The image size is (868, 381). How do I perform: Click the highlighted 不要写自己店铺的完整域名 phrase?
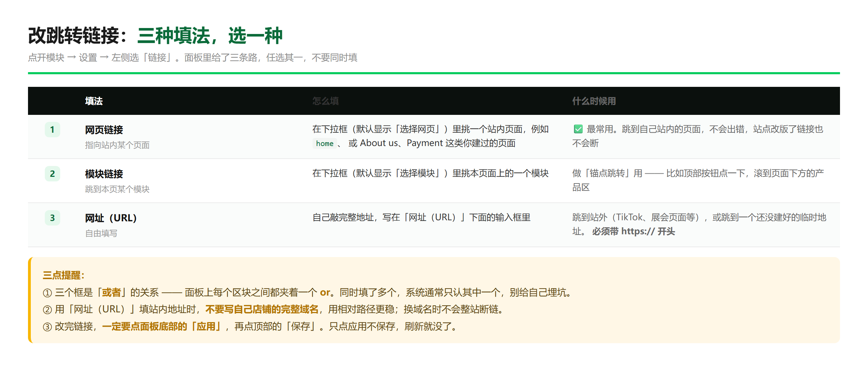[262, 309]
